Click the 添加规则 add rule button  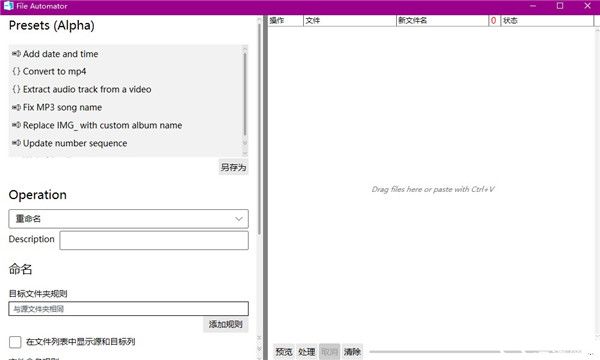pos(226,324)
